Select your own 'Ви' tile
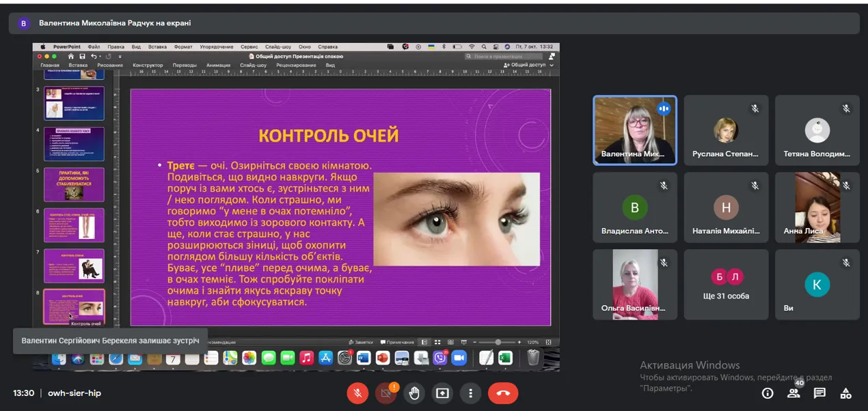This screenshot has height=411, width=868. [817, 284]
